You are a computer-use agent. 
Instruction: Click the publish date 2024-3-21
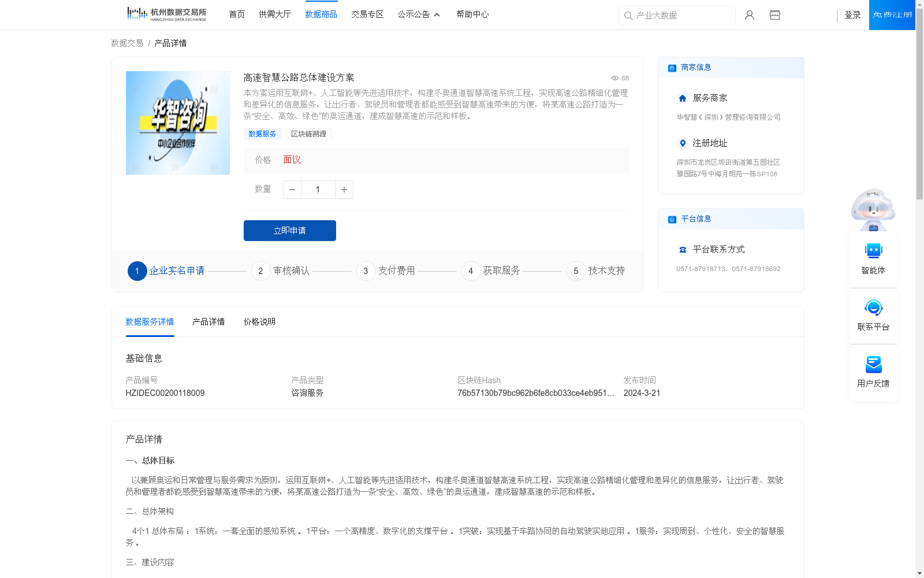pos(642,393)
